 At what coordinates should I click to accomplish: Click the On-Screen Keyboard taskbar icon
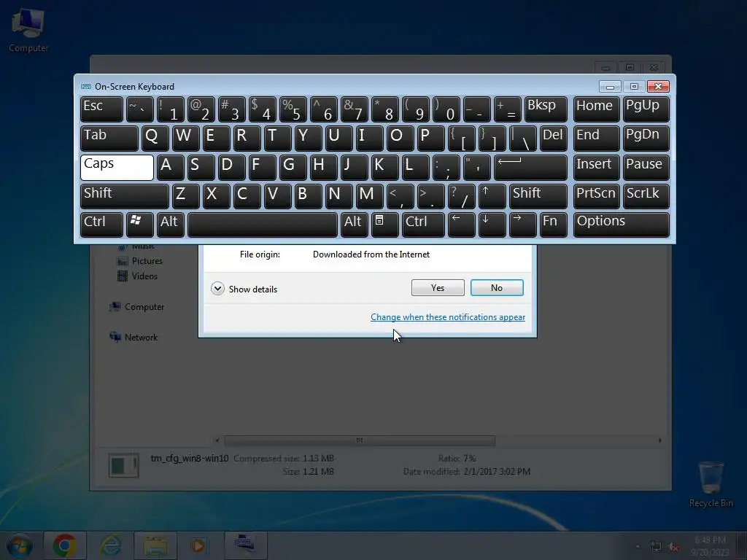tap(245, 545)
